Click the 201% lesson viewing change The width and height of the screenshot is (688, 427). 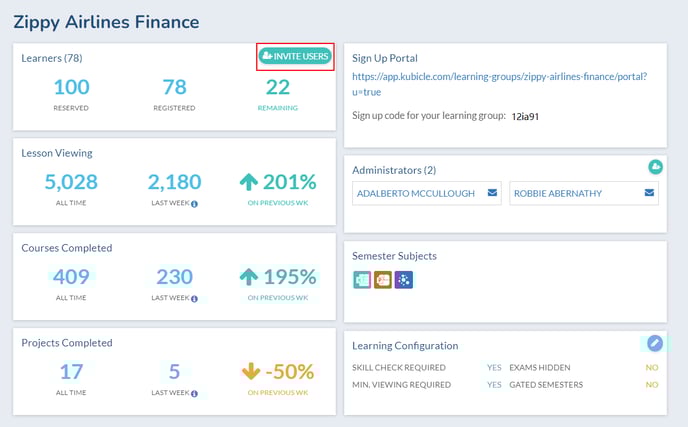290,182
